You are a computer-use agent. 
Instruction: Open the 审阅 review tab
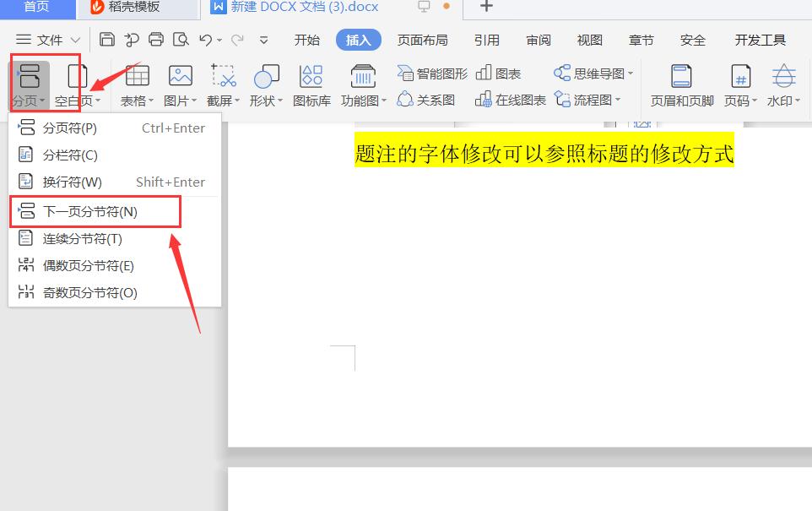click(539, 39)
